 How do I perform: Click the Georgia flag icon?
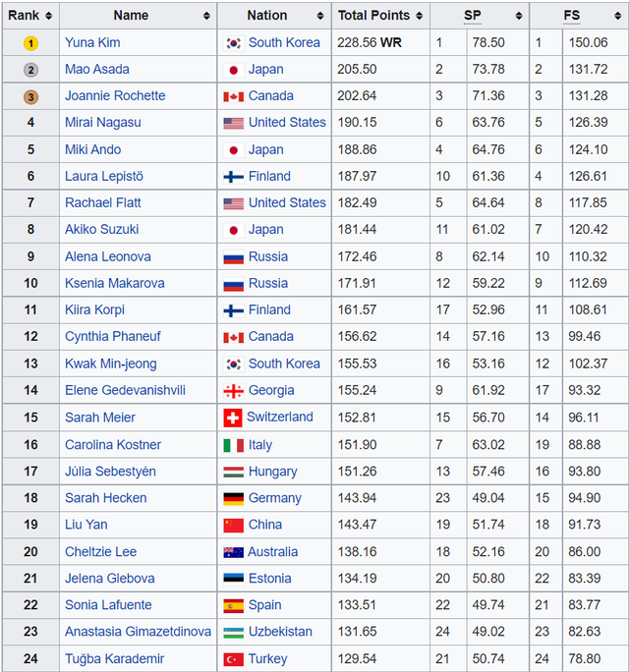click(x=233, y=391)
